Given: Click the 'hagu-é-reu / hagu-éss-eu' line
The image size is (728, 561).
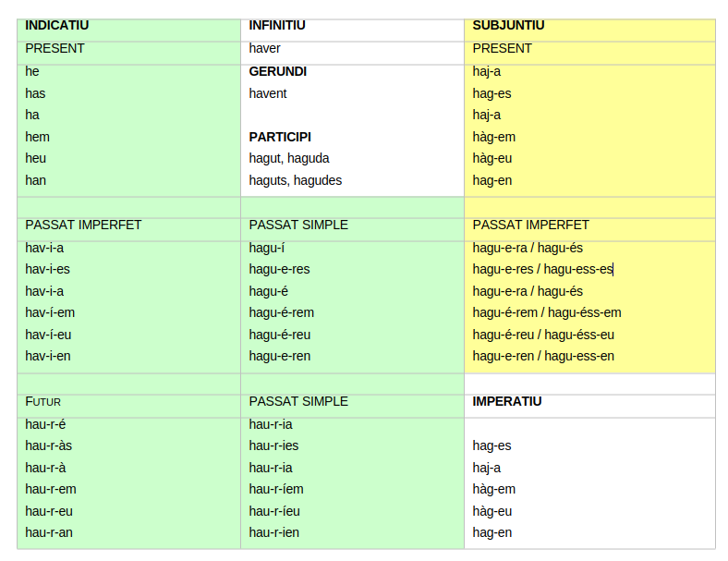Looking at the screenshot, I should coord(543,335).
